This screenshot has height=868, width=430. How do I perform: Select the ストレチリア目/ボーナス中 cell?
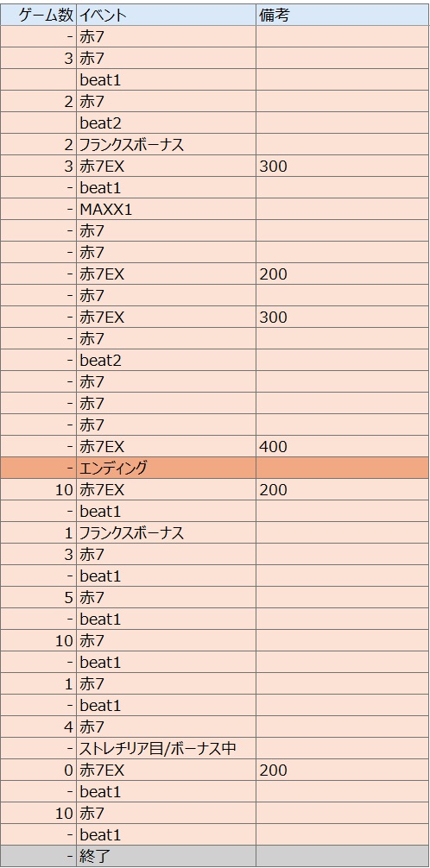coord(167,748)
